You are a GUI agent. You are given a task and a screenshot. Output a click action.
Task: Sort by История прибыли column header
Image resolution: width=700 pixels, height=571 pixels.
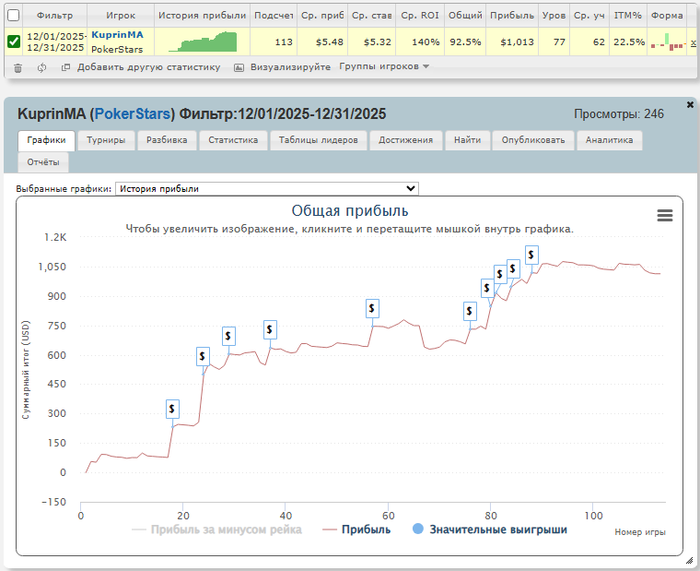(x=202, y=16)
